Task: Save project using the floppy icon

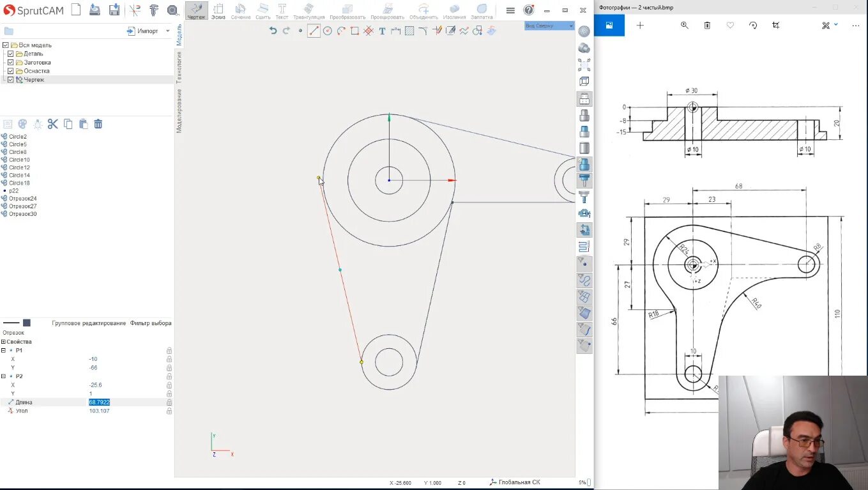Action: coord(114,10)
